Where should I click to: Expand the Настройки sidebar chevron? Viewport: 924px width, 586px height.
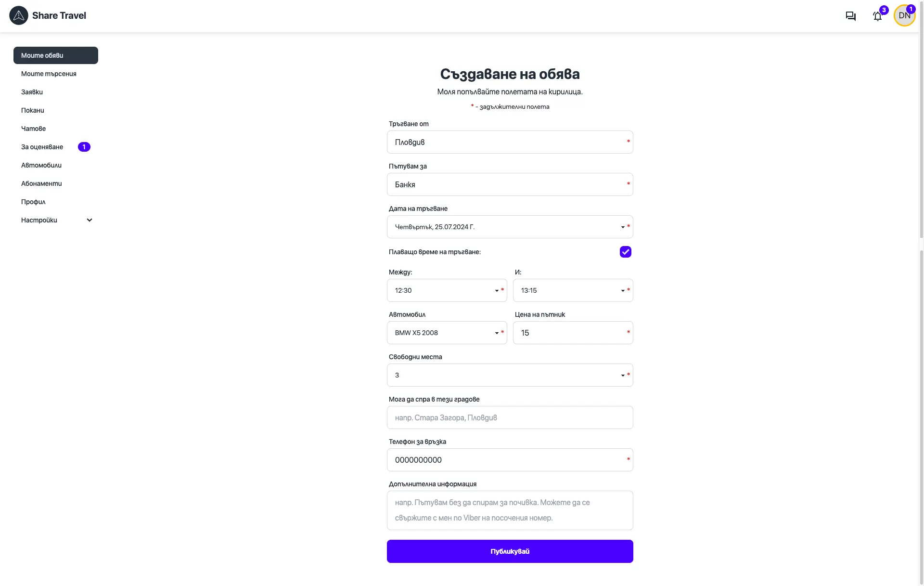pos(90,220)
